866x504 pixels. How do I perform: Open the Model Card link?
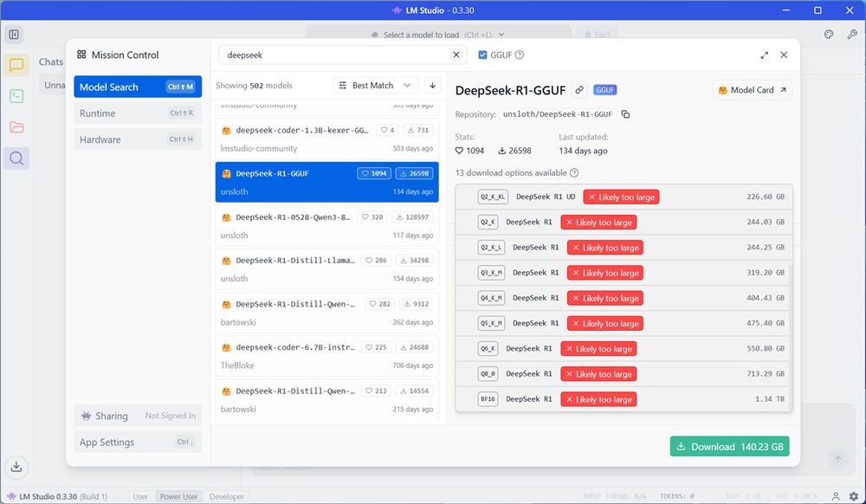(753, 90)
